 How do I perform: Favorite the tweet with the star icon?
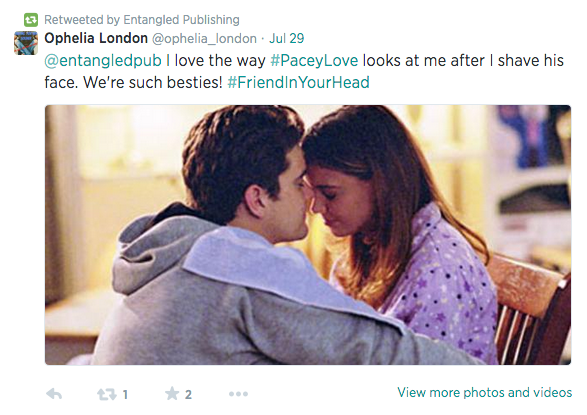click(x=172, y=393)
